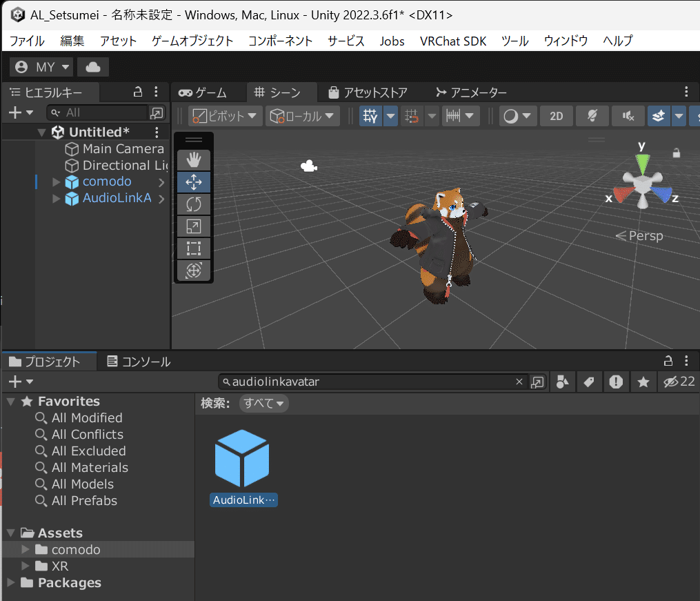Toggle scene grid visibility
This screenshot has width=700, height=601.
[x=370, y=116]
